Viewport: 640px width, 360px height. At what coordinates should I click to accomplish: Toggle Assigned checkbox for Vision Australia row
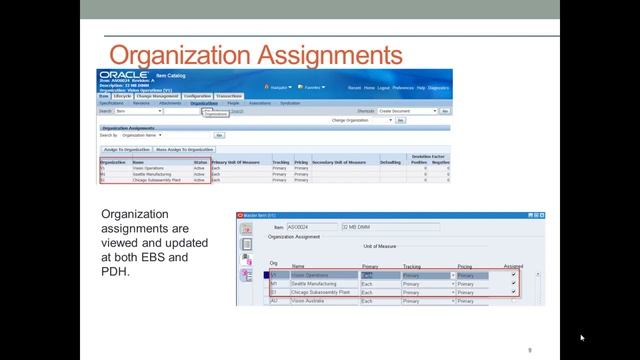[x=513, y=300]
